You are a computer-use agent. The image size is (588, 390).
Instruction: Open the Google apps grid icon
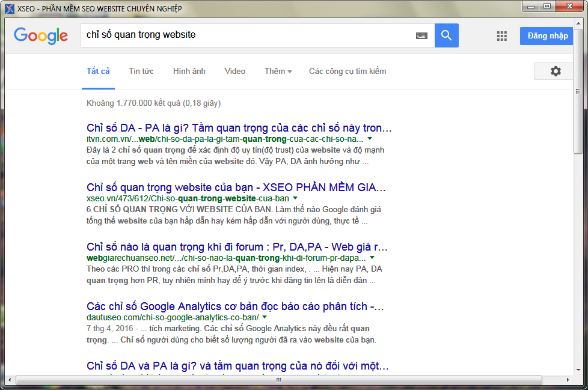click(x=502, y=36)
